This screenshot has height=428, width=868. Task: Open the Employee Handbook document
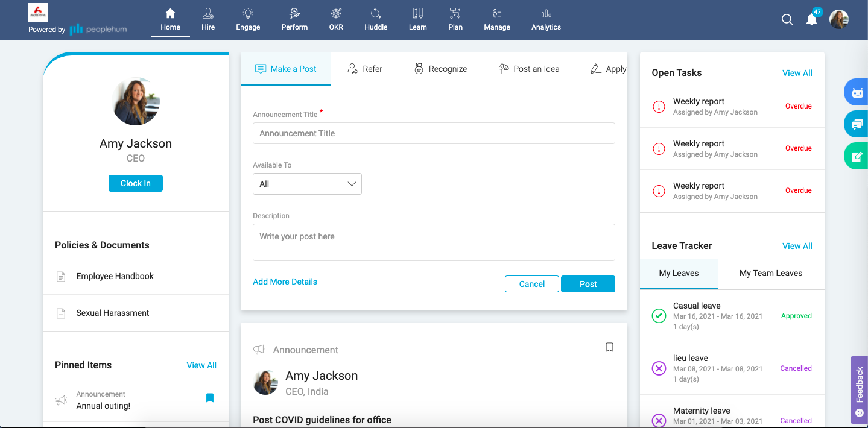coord(115,276)
